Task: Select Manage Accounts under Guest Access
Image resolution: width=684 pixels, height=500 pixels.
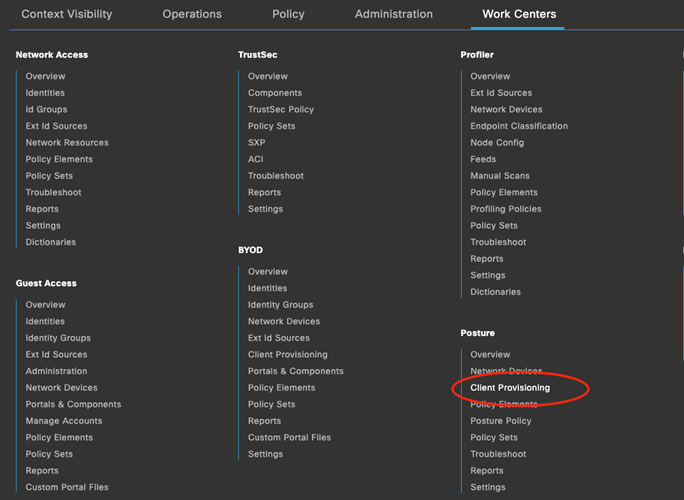Action: [x=64, y=421]
